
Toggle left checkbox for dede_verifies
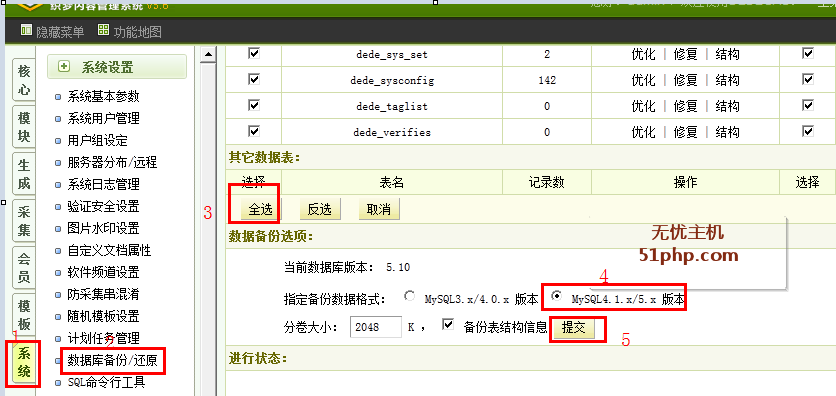click(254, 131)
